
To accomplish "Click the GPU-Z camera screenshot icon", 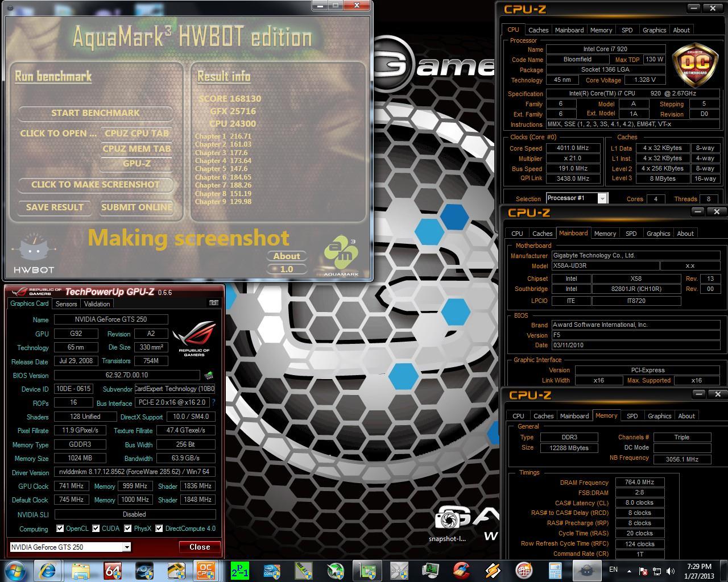I will click(x=214, y=303).
